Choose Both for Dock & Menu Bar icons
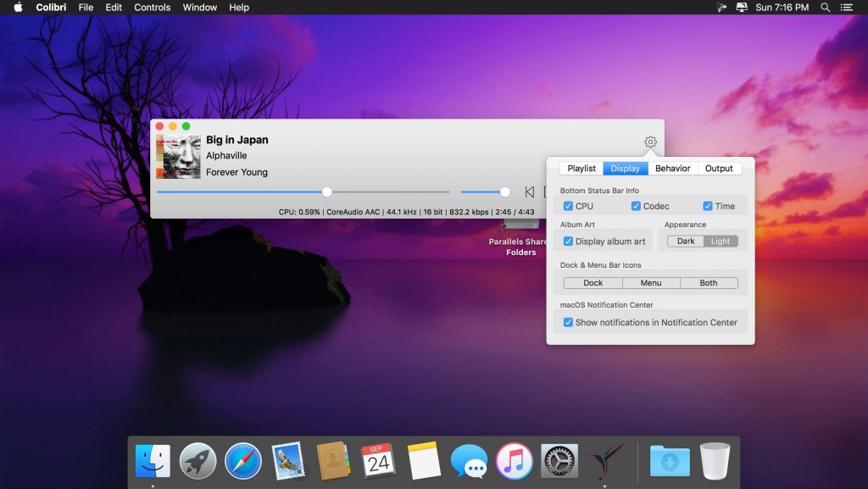The height and width of the screenshot is (489, 868). [709, 283]
